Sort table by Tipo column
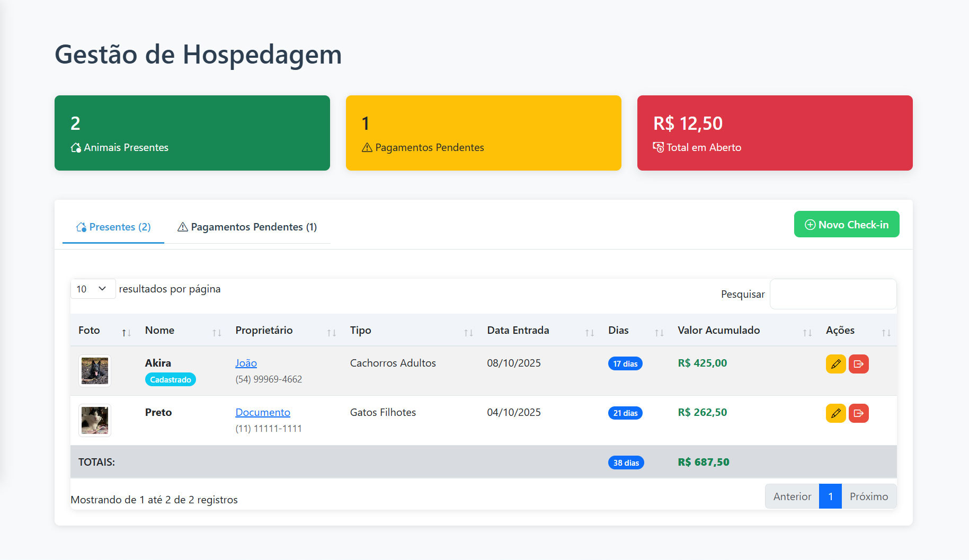The width and height of the screenshot is (969, 560). [468, 332]
